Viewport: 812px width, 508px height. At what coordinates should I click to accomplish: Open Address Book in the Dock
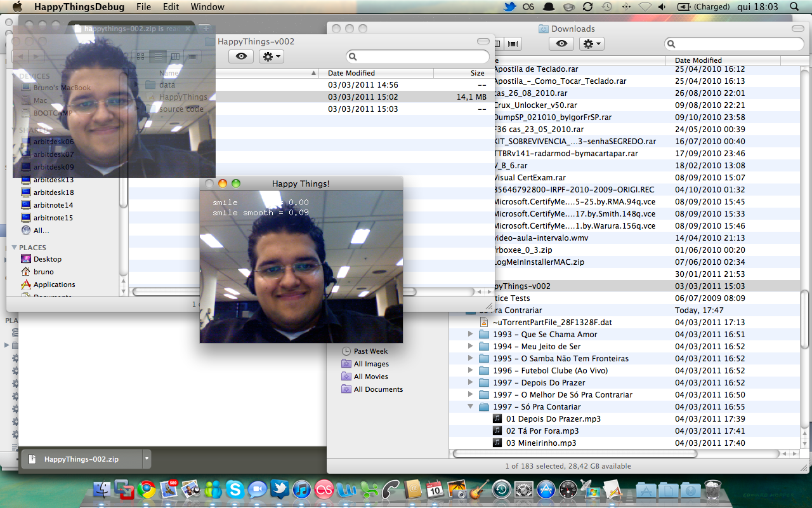click(x=413, y=489)
